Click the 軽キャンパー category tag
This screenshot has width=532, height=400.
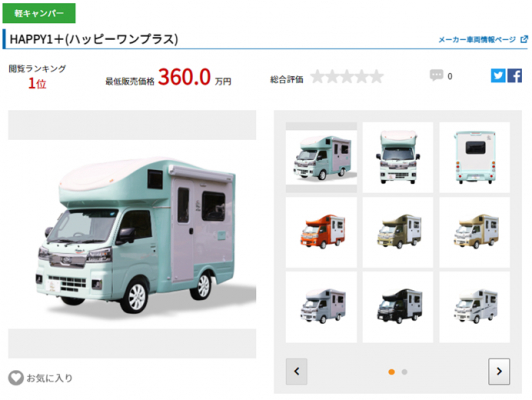coord(39,13)
